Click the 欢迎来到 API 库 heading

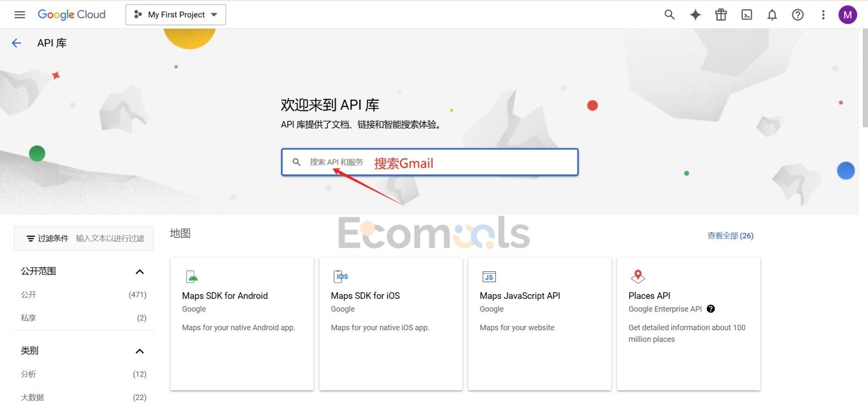330,105
